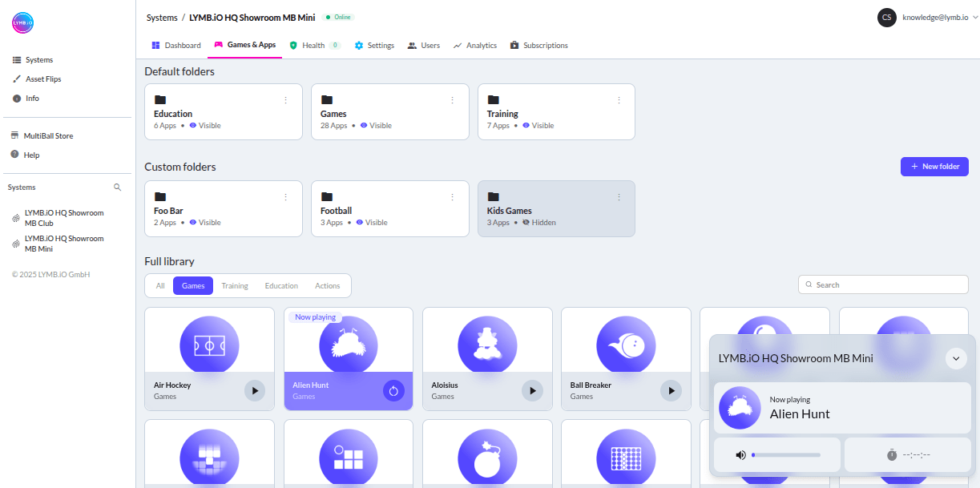Click the CS user avatar
The width and height of the screenshot is (980, 488).
[x=886, y=18]
